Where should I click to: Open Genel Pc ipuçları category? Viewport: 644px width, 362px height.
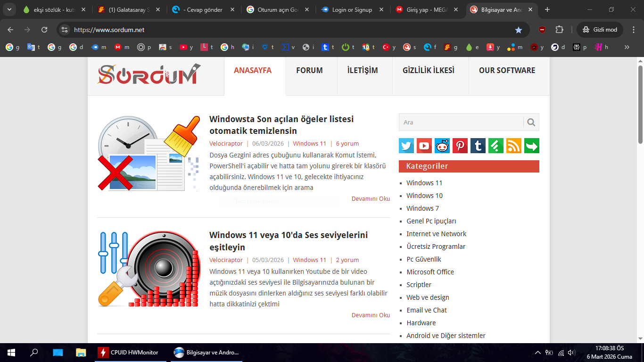point(431,221)
